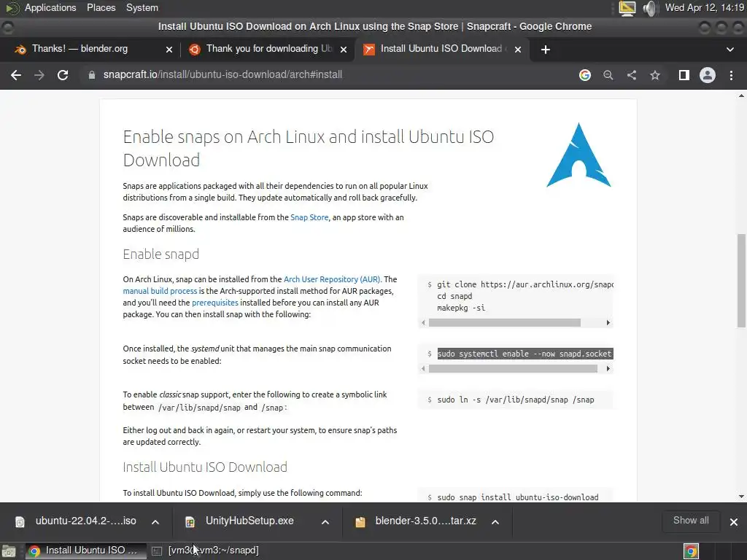The width and height of the screenshot is (747, 560).
Task: Follow the Snap Store link
Action: (309, 217)
